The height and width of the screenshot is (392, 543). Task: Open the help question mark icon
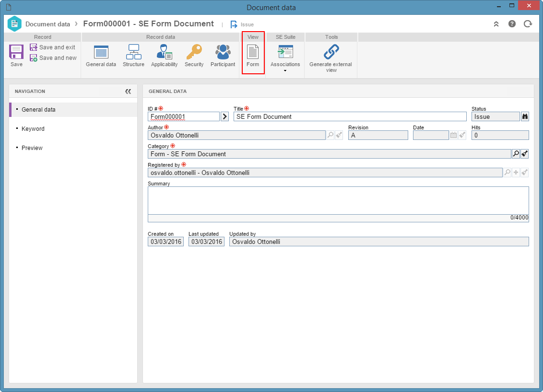coord(512,24)
